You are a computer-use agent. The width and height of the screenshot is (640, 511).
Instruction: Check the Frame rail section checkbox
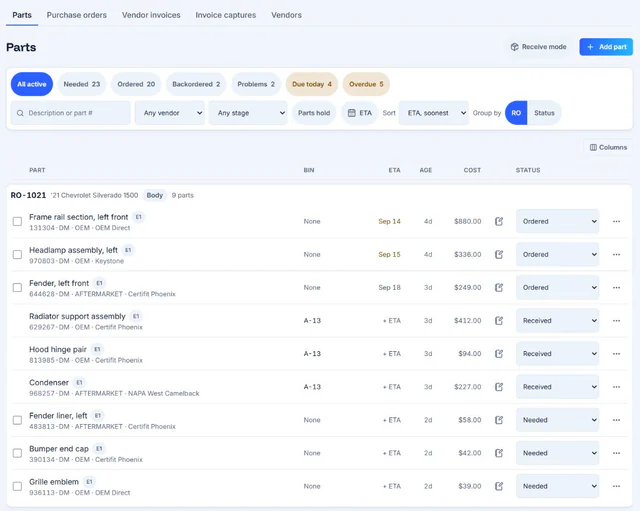pyautogui.click(x=17, y=221)
